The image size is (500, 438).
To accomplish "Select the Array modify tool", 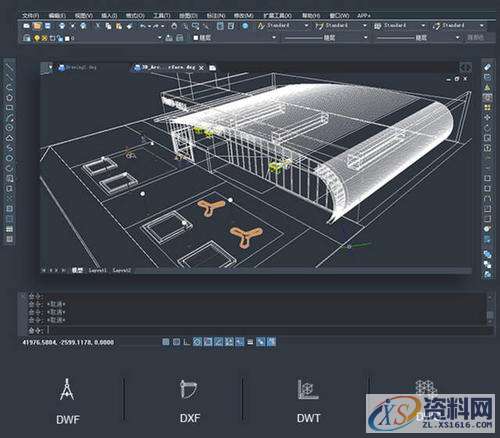I will (x=487, y=107).
